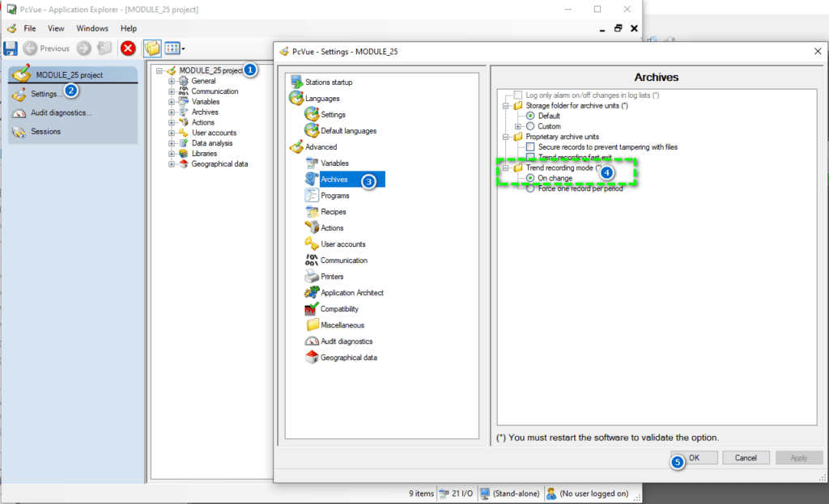
Task: Select Application Architect item
Action: pyautogui.click(x=351, y=293)
